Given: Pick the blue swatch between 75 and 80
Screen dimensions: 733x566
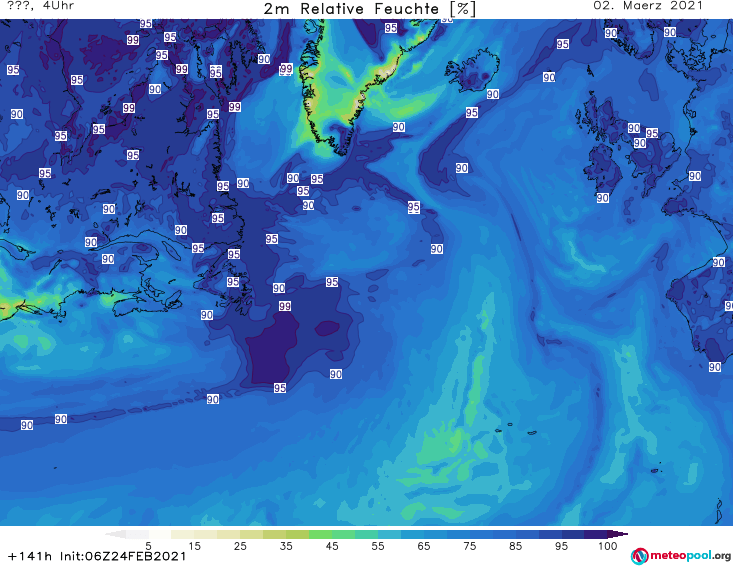Looking at the screenshot, I should click(x=481, y=534).
